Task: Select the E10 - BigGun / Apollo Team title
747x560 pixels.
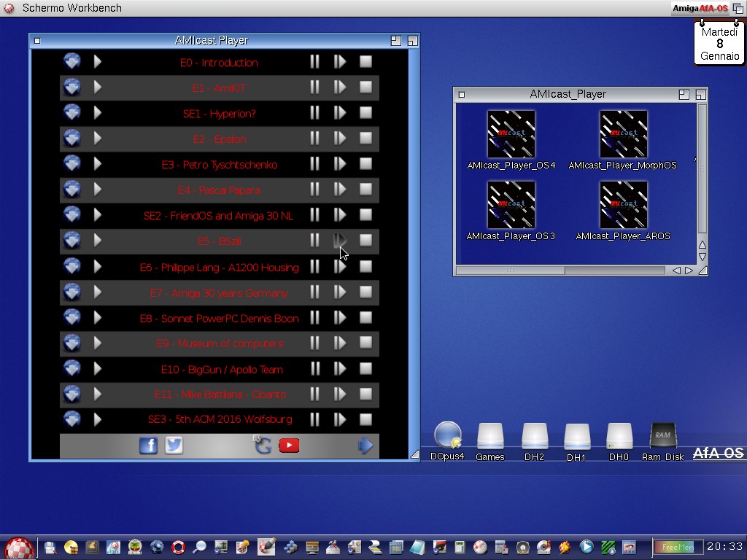Action: (x=222, y=370)
